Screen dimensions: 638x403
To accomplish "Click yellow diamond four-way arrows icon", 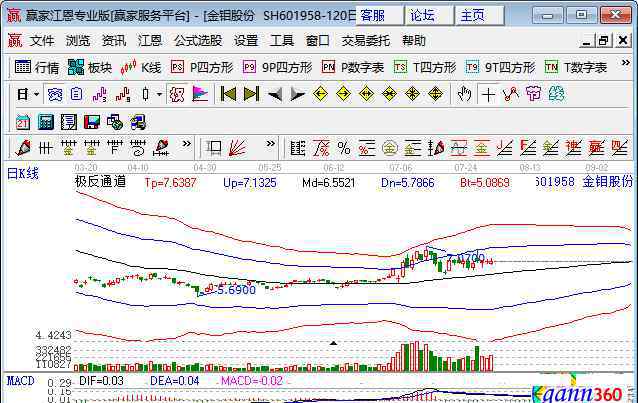I will click(435, 94).
